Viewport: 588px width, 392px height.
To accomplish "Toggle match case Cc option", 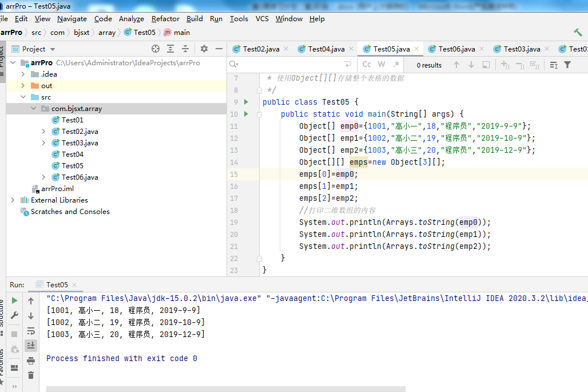I will (x=367, y=65).
